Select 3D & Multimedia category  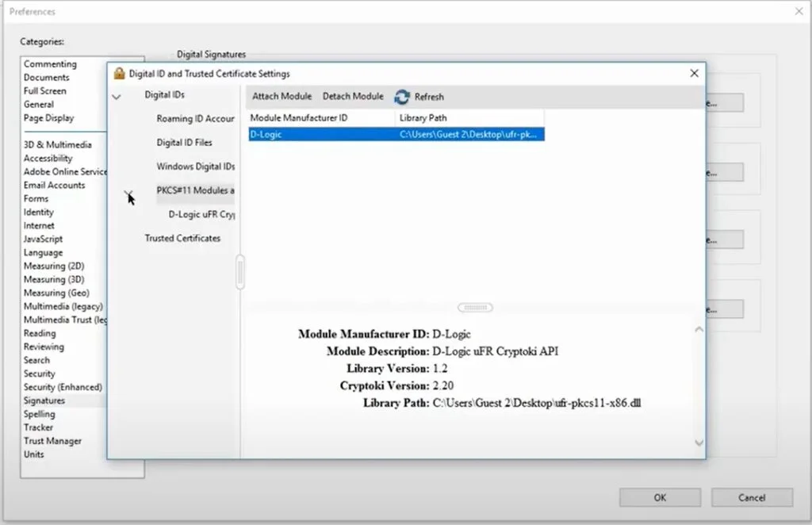(x=57, y=145)
